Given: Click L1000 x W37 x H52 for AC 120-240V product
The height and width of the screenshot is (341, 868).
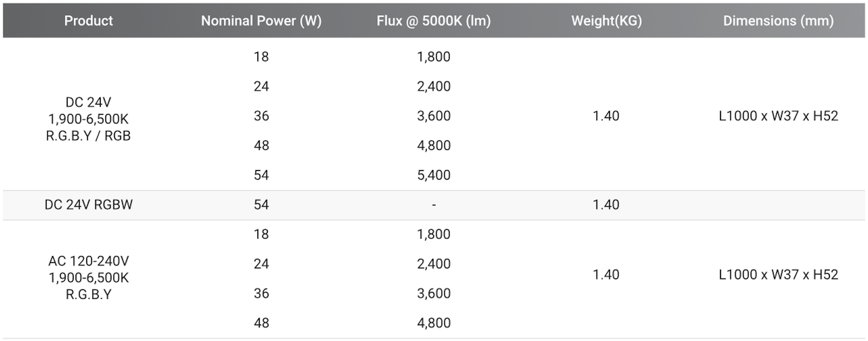Looking at the screenshot, I should pyautogui.click(x=778, y=275).
